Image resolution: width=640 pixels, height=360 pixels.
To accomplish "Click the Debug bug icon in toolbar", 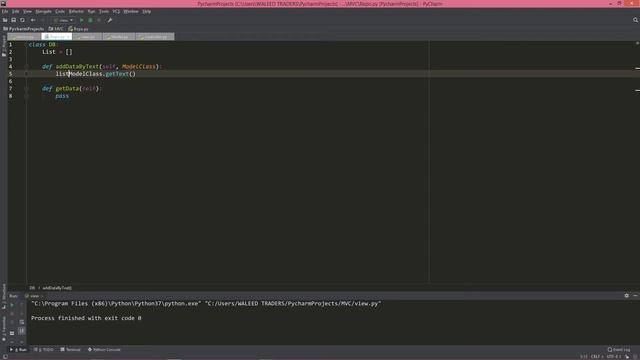I will click(90, 20).
